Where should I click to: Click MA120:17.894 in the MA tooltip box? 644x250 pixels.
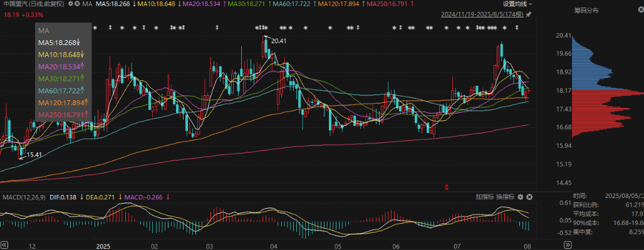(x=64, y=102)
